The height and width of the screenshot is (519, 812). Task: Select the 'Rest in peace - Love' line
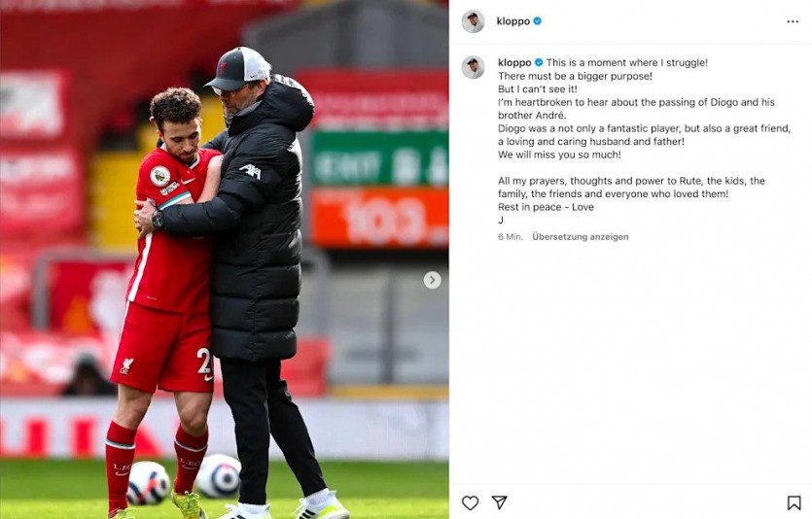tap(546, 207)
